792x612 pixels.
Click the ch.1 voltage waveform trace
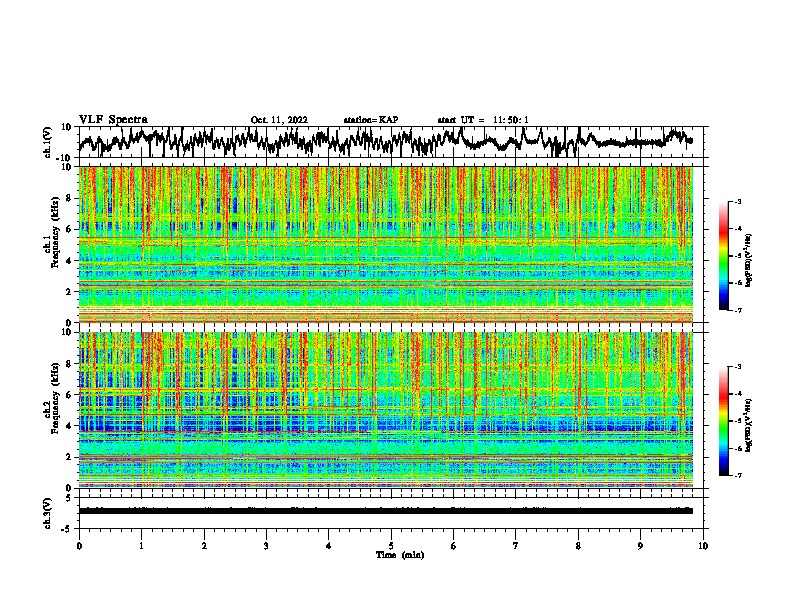[385, 142]
